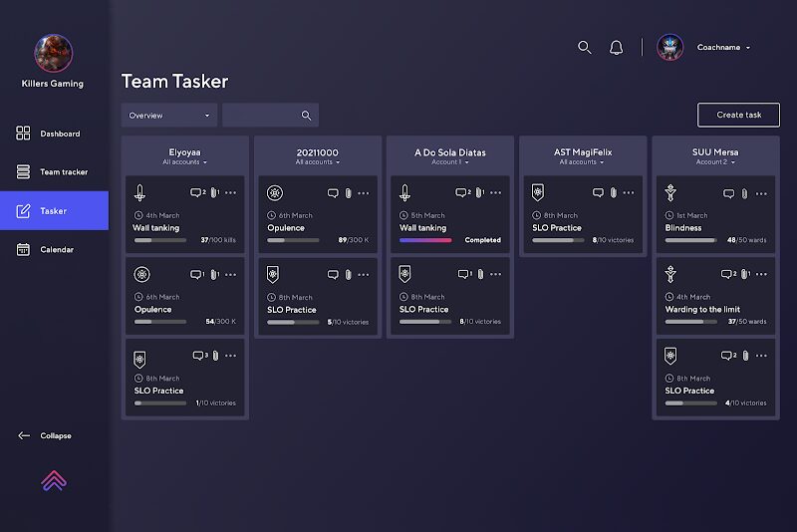Open the Blindness task title
This screenshot has width=797, height=532.
683,227
